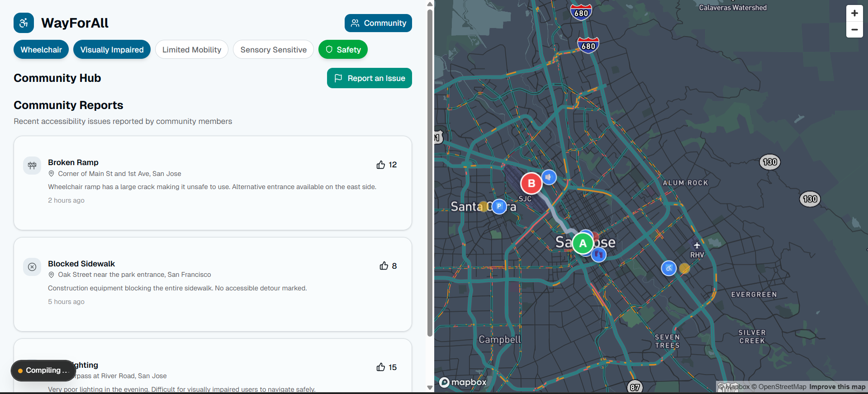Click the Community Hub heading
The height and width of the screenshot is (394, 868).
(57, 78)
